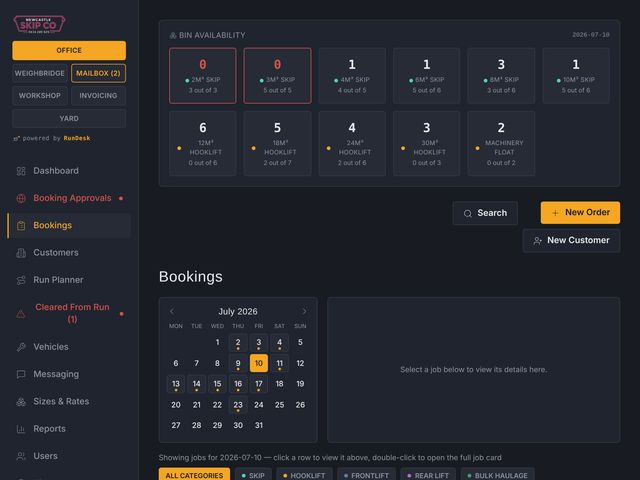Add a New Customer

(x=571, y=241)
